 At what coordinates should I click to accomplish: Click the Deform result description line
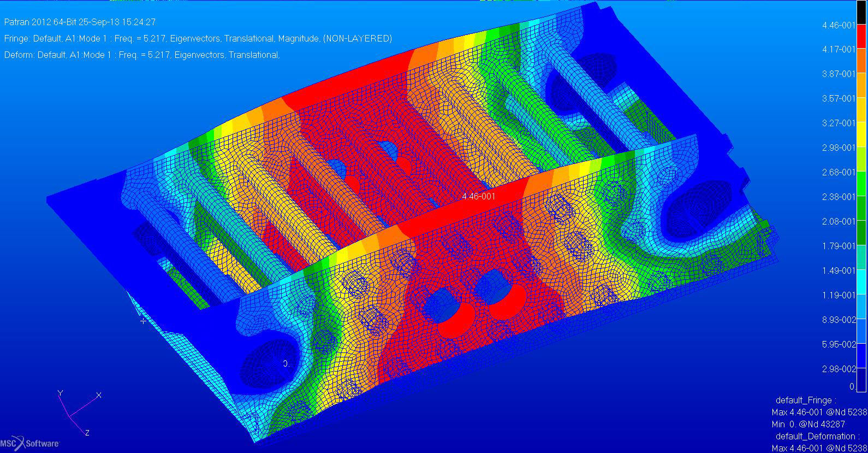tap(142, 55)
